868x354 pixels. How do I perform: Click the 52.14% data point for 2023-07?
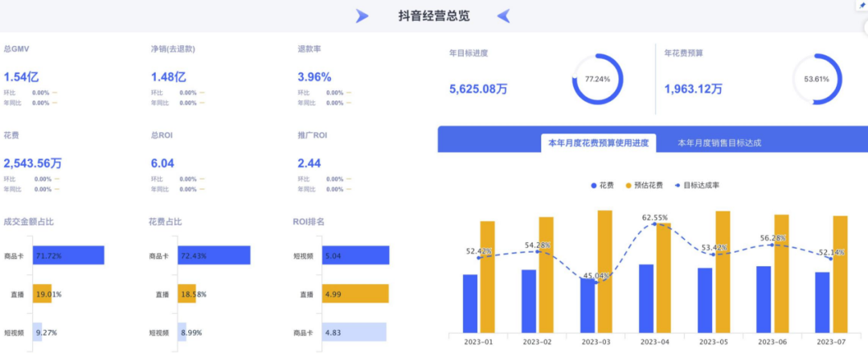pyautogui.click(x=830, y=259)
